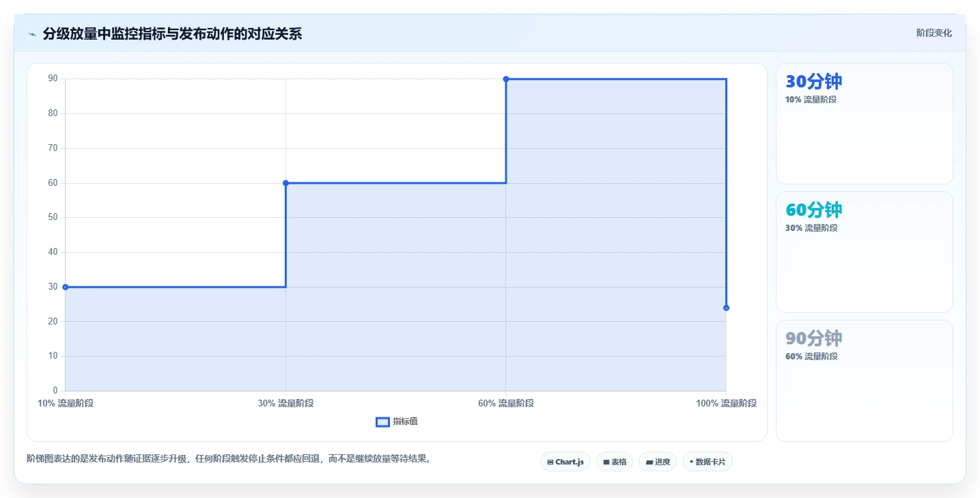This screenshot has width=980, height=498.
Task: Click the 数据卡片 tag star icon
Action: (x=691, y=462)
